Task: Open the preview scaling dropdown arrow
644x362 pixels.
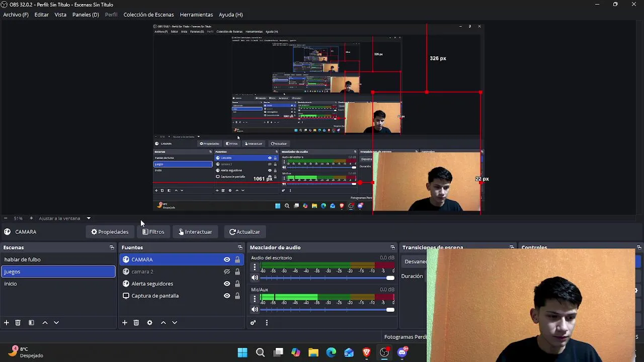Action: 89,218
